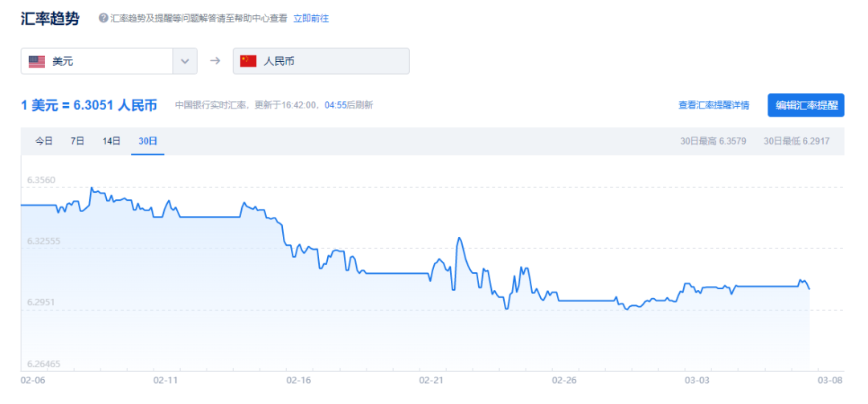Click the 6.32555 y-axis label
Viewport: 868px width, 404px height.
[x=43, y=241]
